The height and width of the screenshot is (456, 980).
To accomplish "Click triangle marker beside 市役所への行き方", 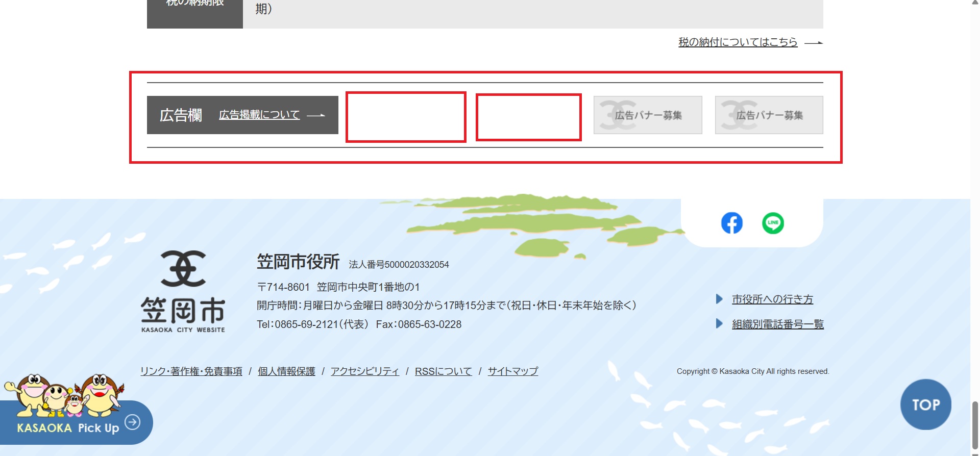I will 719,299.
